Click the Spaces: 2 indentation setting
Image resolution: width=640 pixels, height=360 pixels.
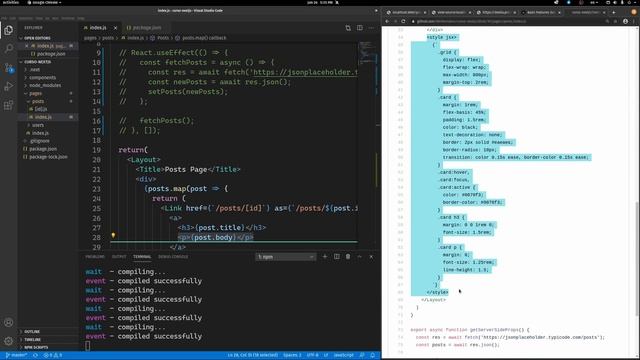(292, 356)
